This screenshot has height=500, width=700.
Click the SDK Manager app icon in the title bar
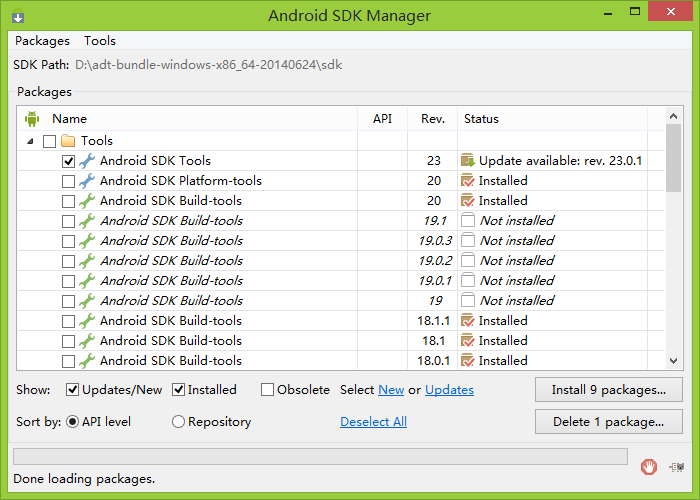(x=18, y=16)
